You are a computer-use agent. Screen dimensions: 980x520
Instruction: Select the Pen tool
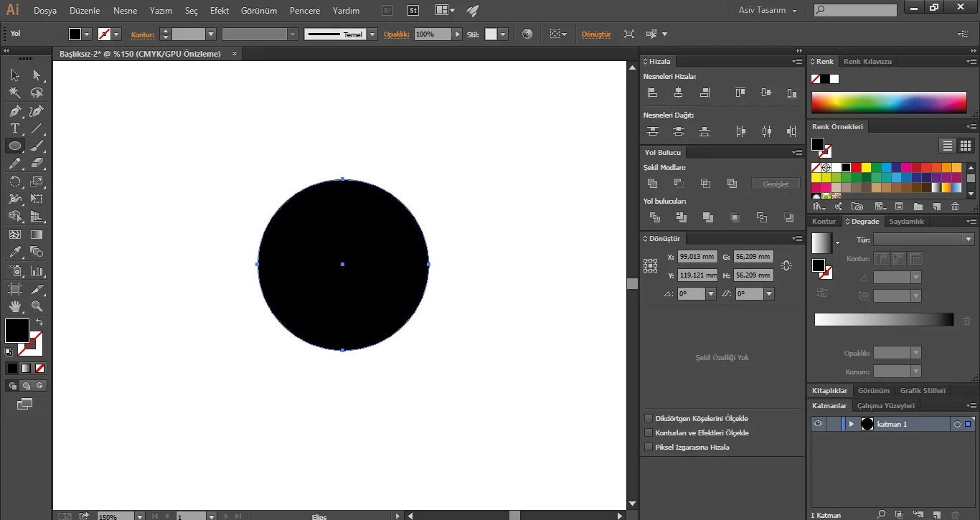pos(14,111)
